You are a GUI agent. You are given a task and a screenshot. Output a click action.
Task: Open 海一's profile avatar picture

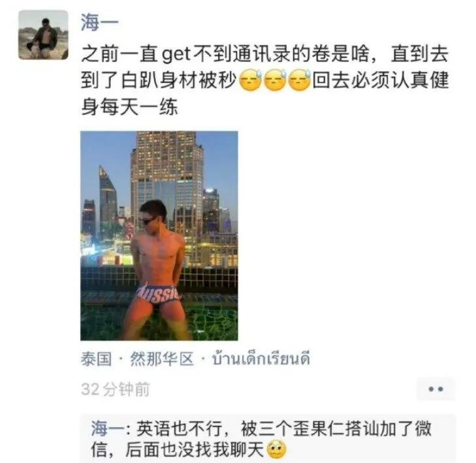(43, 35)
